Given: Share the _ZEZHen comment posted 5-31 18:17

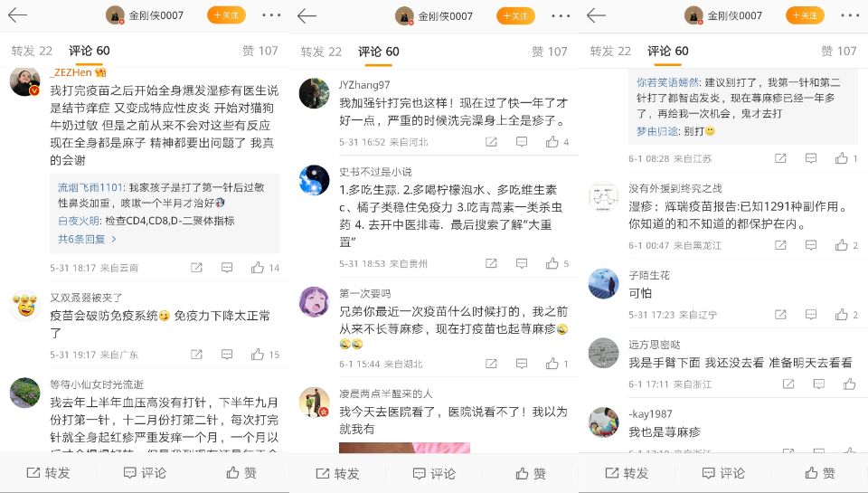Looking at the screenshot, I should tap(196, 268).
